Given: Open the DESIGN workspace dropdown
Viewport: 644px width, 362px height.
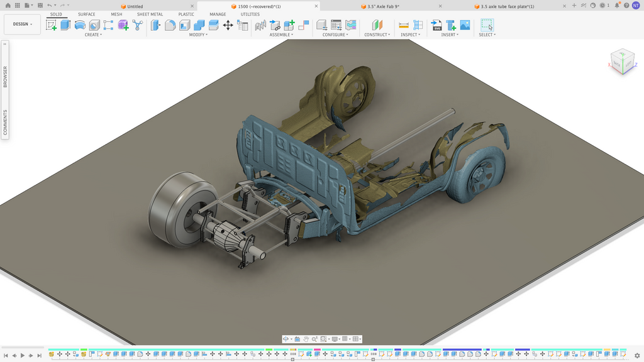Looking at the screenshot, I should (x=22, y=25).
